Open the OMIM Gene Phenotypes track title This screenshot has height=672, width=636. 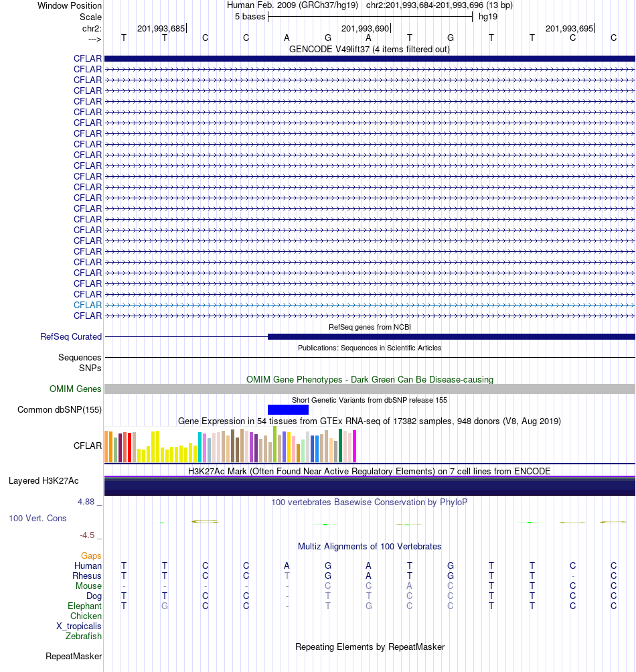[370, 379]
